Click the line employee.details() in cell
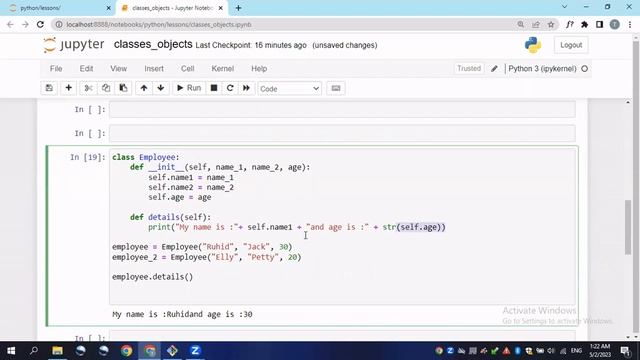The height and width of the screenshot is (360, 640). tap(152, 277)
